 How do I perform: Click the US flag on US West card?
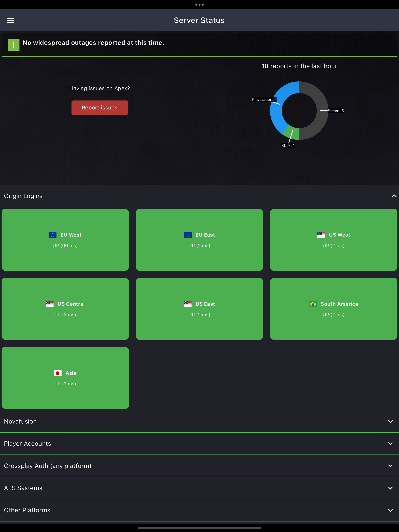(321, 235)
